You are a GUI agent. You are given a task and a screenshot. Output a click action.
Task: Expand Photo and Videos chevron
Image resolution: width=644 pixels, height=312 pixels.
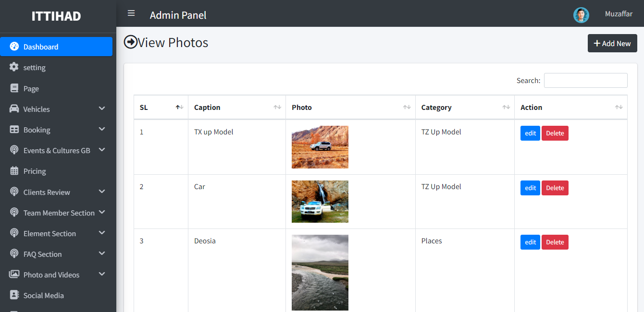[x=102, y=274]
